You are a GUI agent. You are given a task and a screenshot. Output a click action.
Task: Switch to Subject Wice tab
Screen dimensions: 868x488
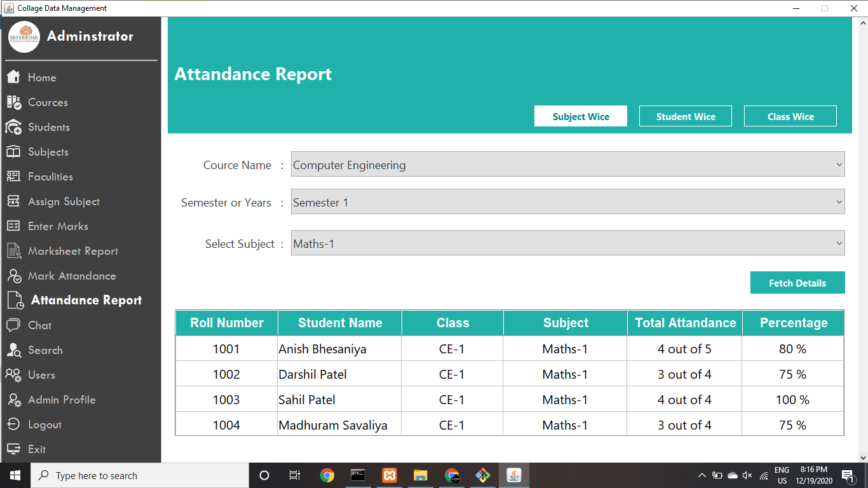pyautogui.click(x=581, y=116)
